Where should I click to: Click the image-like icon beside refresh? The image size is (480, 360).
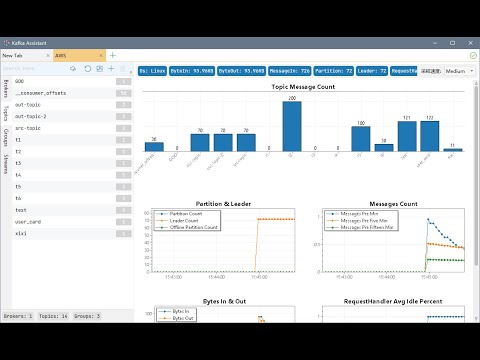tap(99, 69)
